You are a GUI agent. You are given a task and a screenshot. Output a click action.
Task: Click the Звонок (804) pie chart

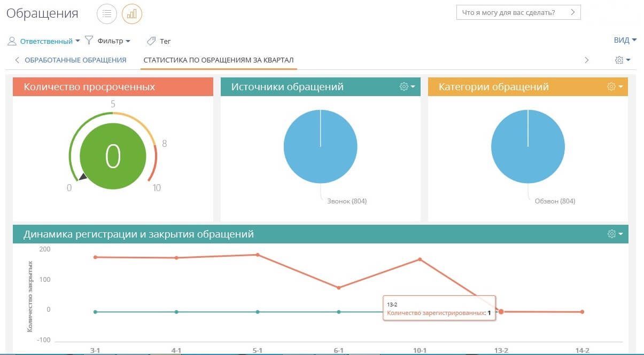[x=320, y=147]
